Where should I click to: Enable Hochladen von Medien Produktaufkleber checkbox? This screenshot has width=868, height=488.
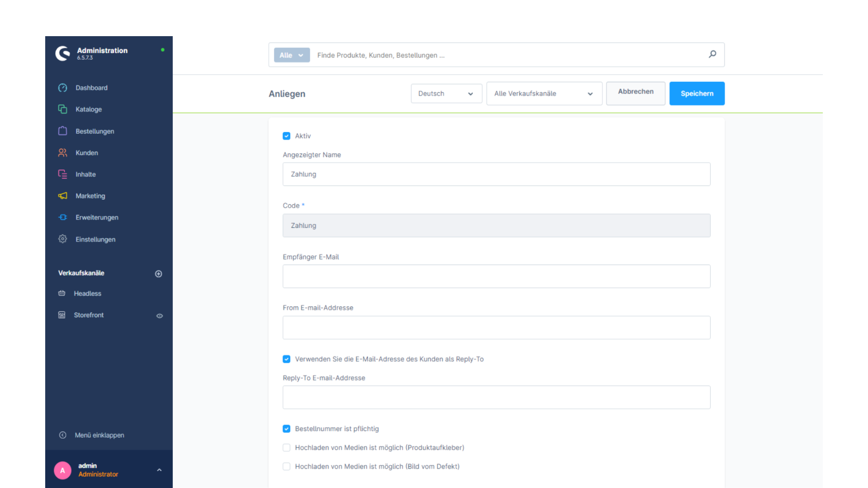coord(287,447)
